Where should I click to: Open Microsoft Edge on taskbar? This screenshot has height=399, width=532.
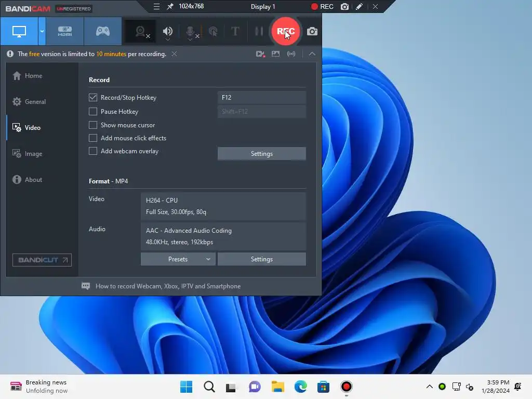(x=301, y=387)
